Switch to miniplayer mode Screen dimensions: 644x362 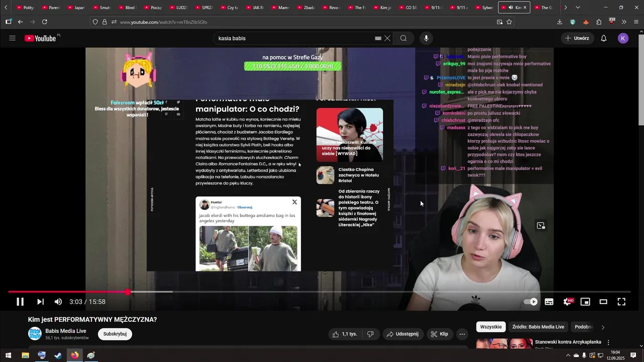click(x=585, y=302)
